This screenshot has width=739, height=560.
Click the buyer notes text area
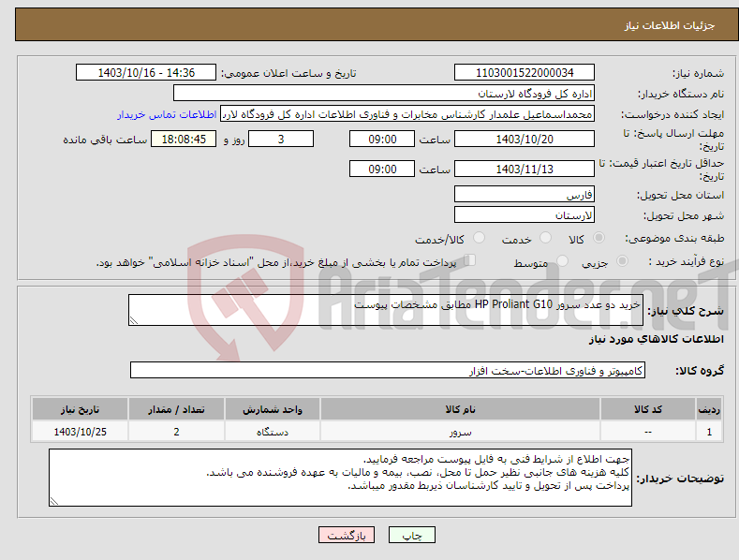[x=340, y=478]
